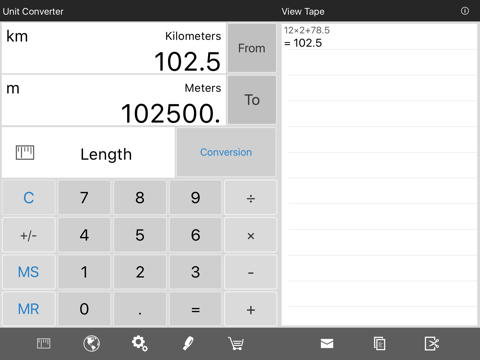Open the info icon in top bar
This screenshot has height=360, width=480.
(x=465, y=11)
